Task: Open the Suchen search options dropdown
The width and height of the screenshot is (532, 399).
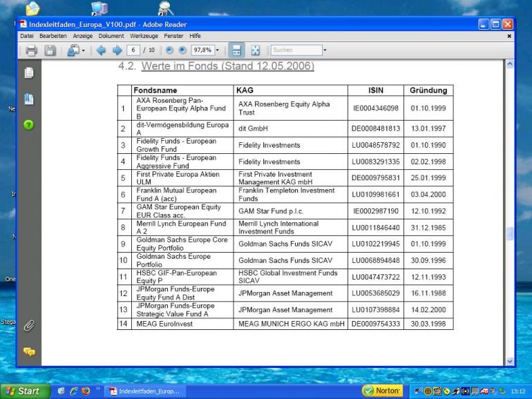Action: tap(325, 50)
